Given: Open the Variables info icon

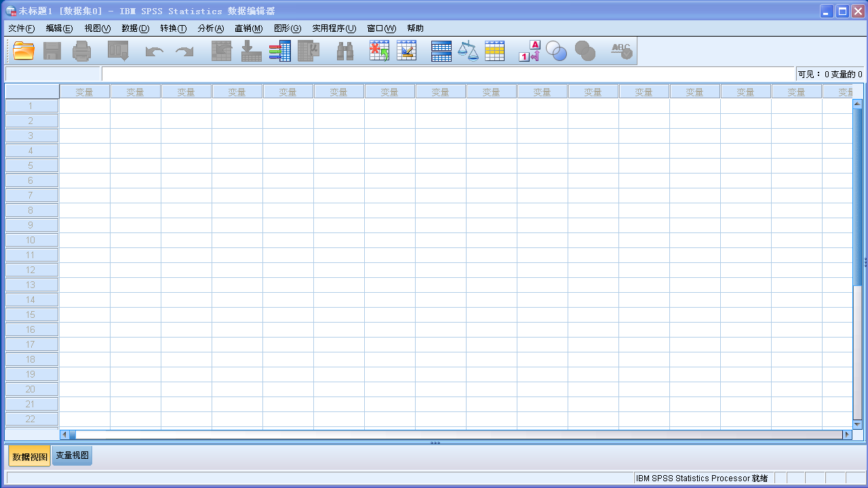Looking at the screenshot, I should (x=280, y=51).
